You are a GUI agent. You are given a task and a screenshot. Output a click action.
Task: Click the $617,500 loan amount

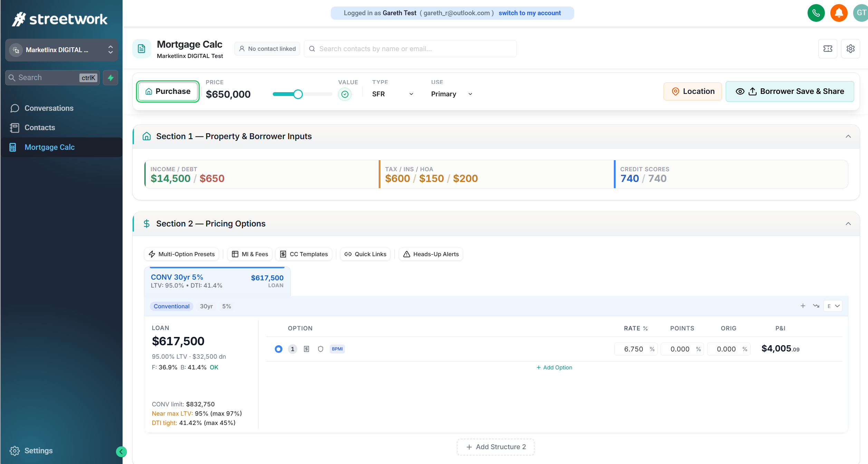click(178, 341)
